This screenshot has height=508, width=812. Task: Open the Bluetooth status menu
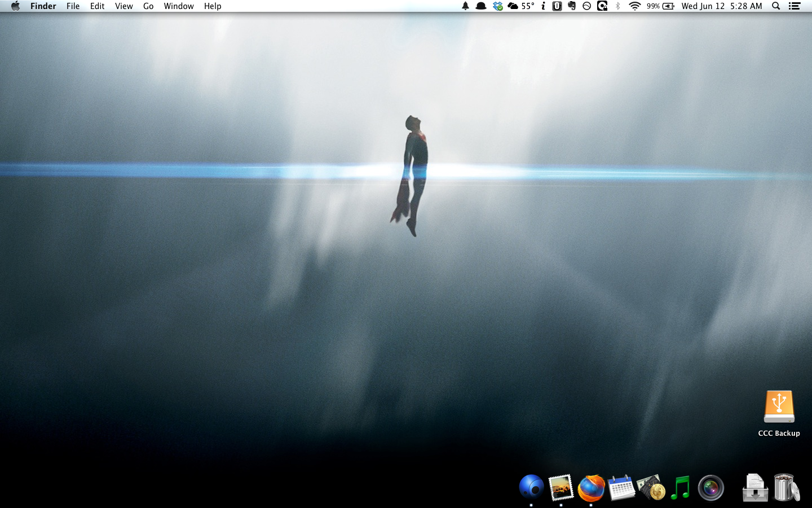pyautogui.click(x=618, y=6)
